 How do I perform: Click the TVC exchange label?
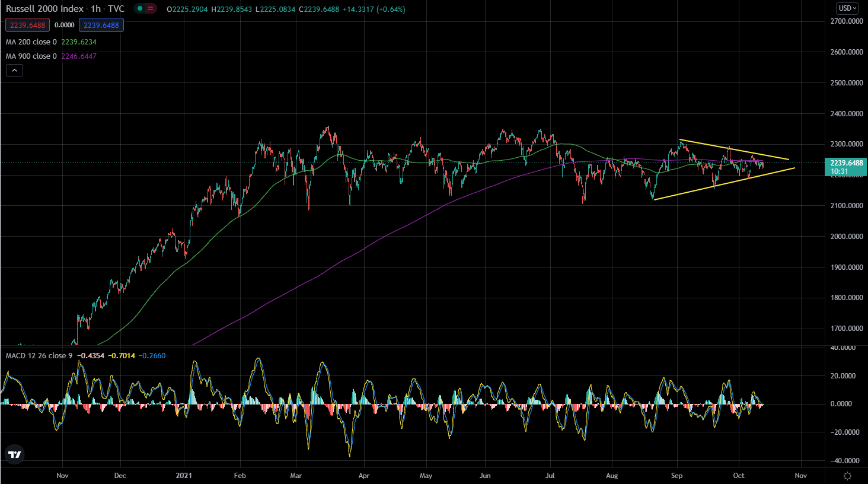116,9
